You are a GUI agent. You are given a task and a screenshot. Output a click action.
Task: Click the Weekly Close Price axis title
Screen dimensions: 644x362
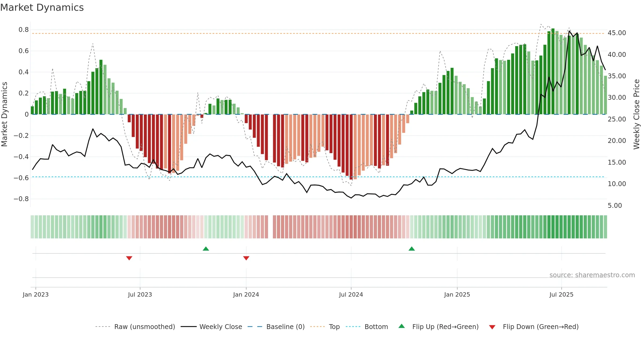(636, 114)
